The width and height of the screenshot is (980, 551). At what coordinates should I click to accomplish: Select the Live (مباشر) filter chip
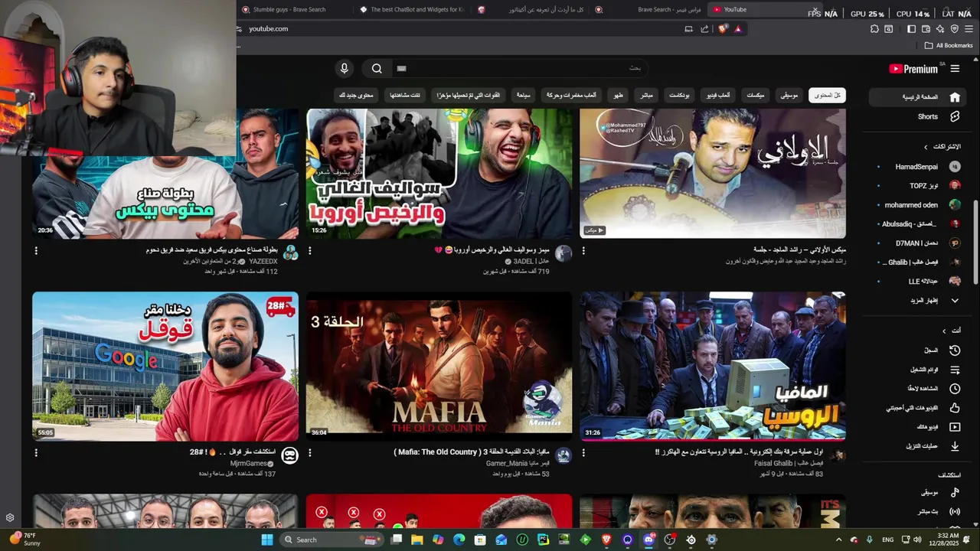coord(647,96)
